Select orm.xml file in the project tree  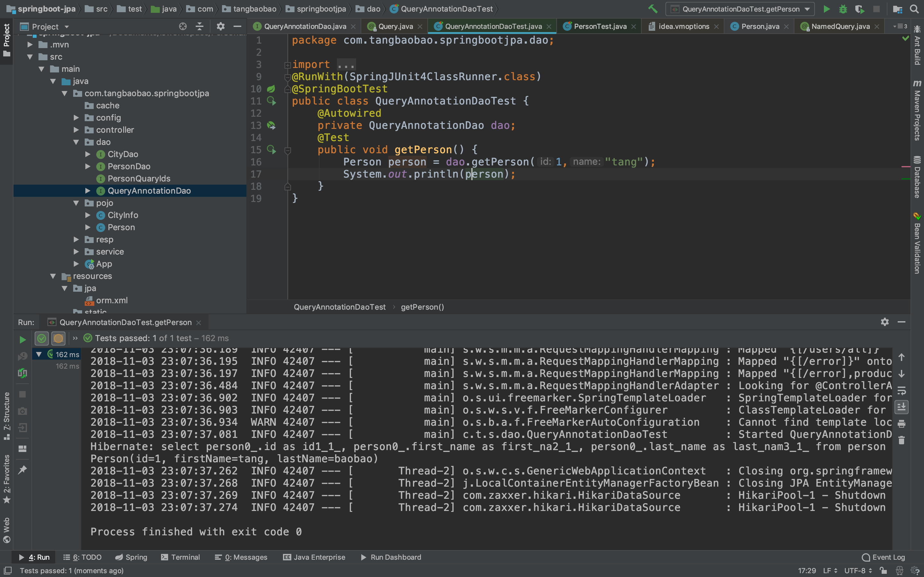pos(112,300)
